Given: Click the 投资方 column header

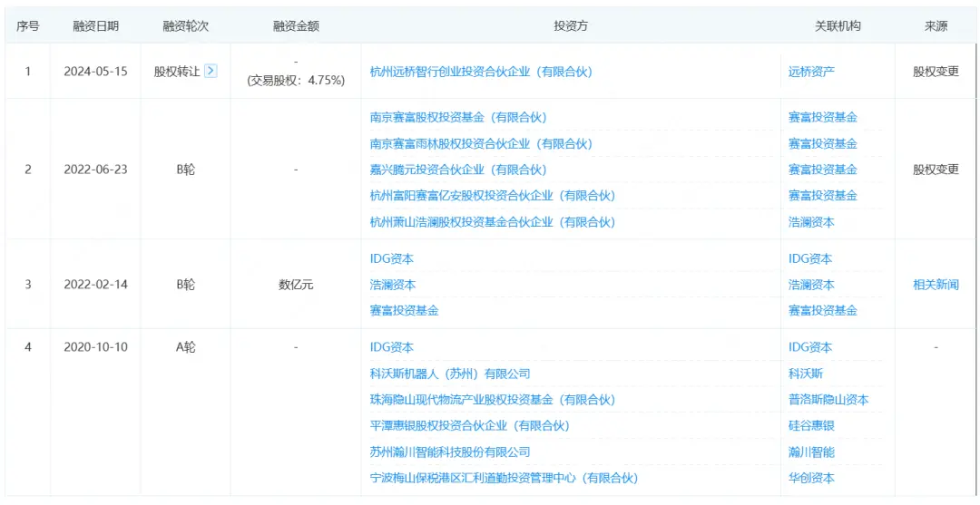Looking at the screenshot, I should (571, 26).
